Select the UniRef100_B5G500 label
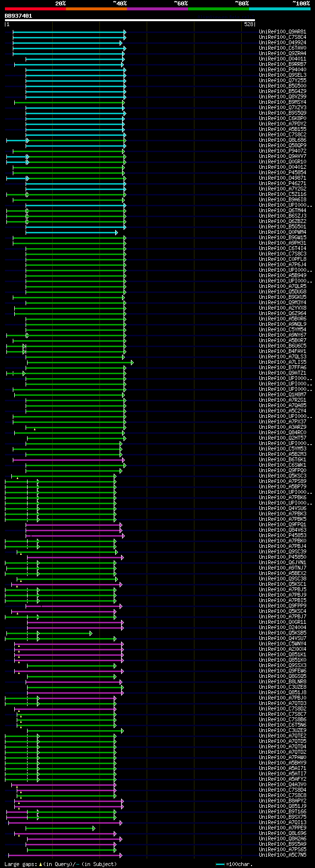The width and height of the screenshot is (315, 868). pyautogui.click(x=283, y=86)
